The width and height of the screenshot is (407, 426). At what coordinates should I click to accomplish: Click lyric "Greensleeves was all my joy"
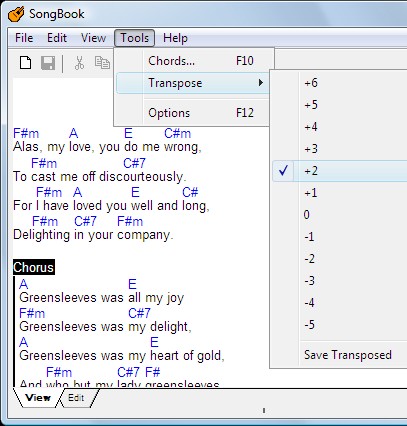102,298
